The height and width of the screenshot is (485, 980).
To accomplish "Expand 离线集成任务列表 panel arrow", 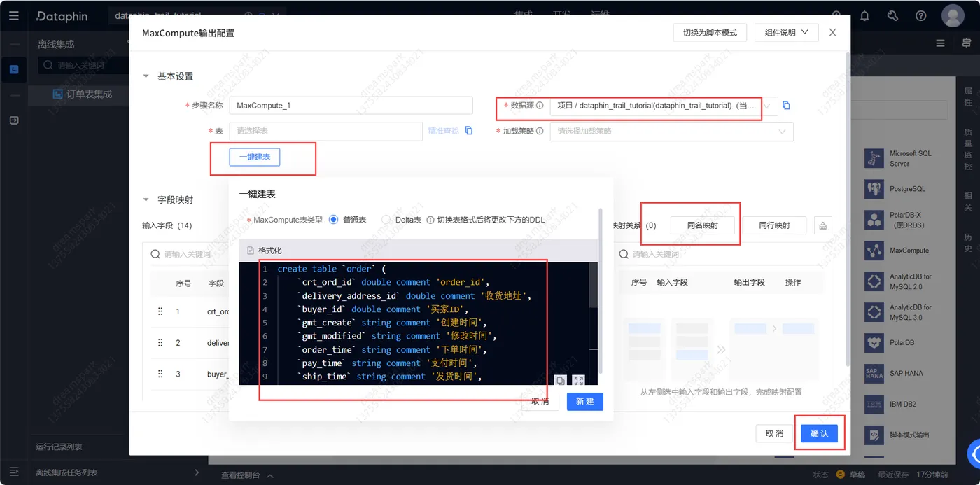I will pos(197,472).
